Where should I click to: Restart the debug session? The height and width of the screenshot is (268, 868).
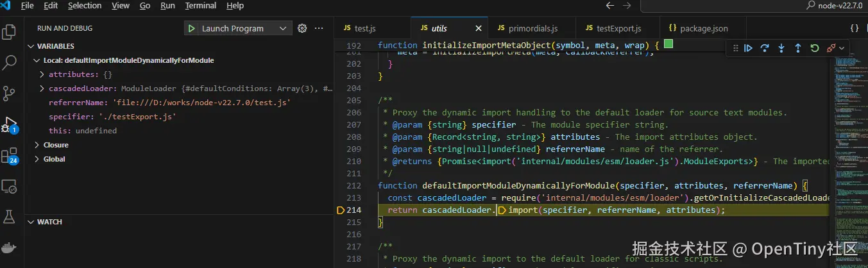coord(815,48)
